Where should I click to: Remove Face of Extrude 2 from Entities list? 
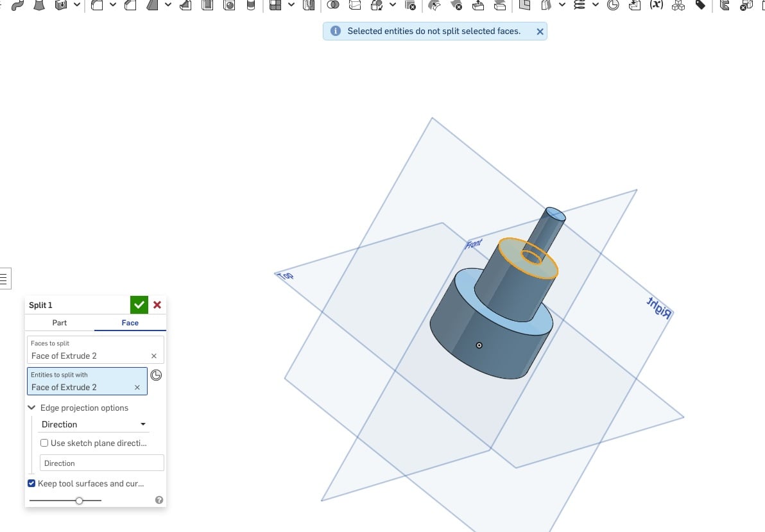[x=137, y=387]
